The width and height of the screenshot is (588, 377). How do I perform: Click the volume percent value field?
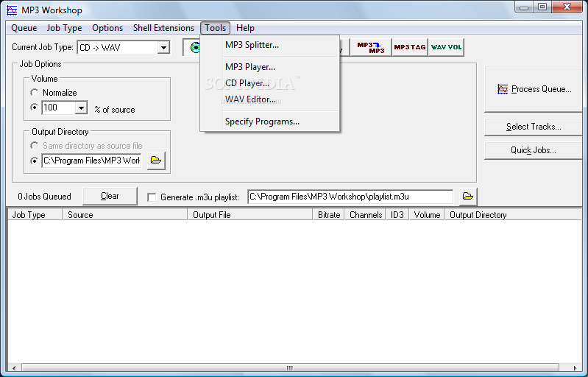58,108
